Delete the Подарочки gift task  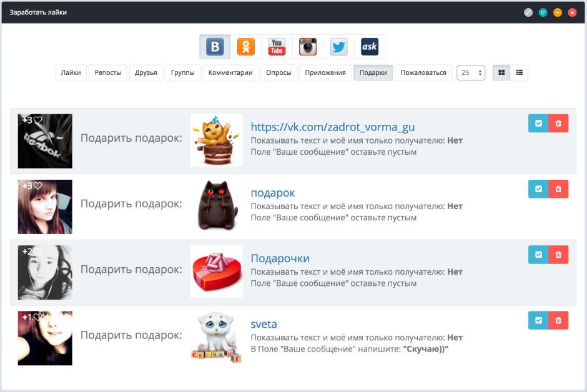tap(558, 255)
